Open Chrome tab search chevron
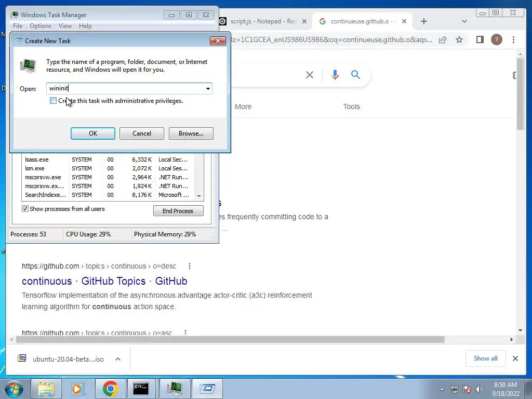 coord(464,21)
